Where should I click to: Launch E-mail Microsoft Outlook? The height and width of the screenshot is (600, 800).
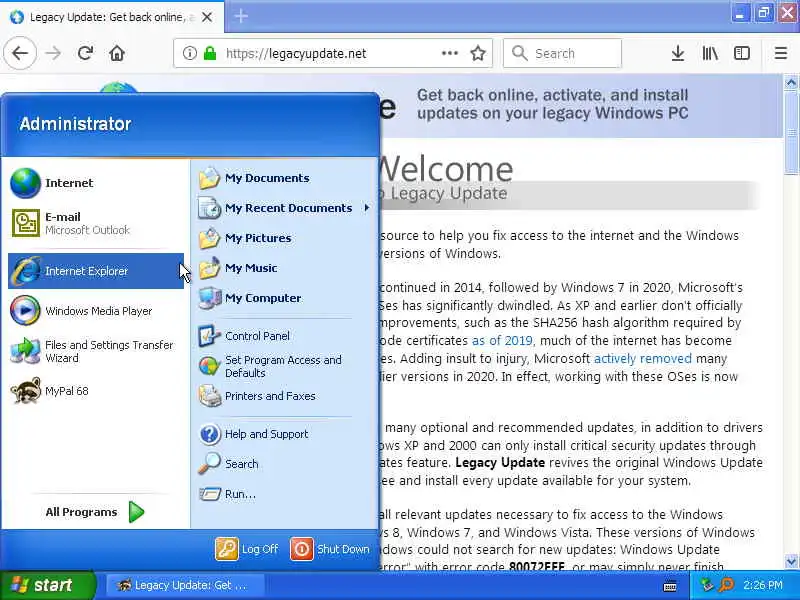pos(95,223)
